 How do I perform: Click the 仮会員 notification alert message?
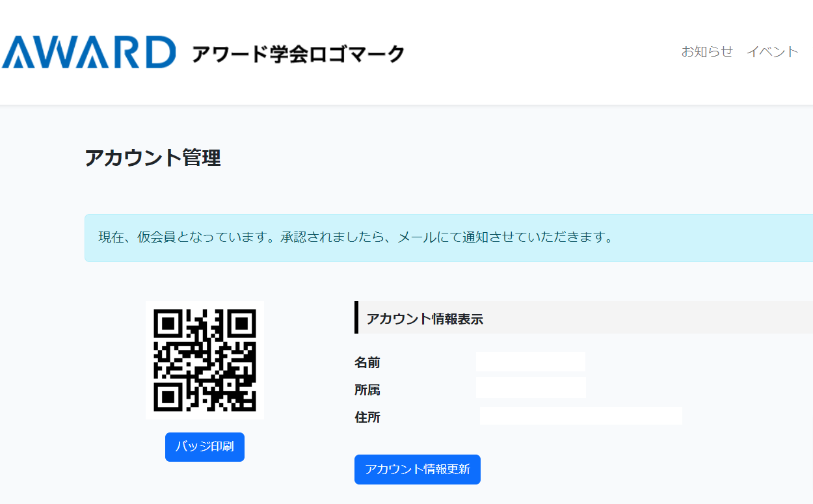click(x=449, y=238)
